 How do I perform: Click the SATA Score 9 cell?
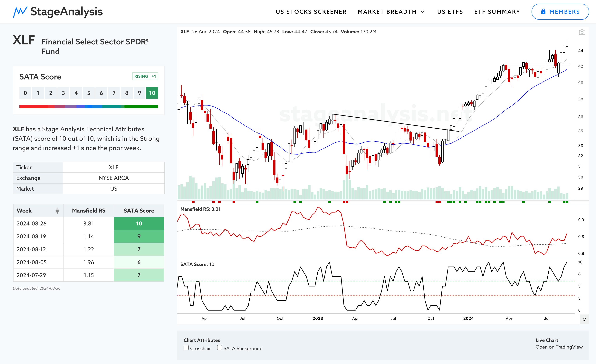click(139, 236)
